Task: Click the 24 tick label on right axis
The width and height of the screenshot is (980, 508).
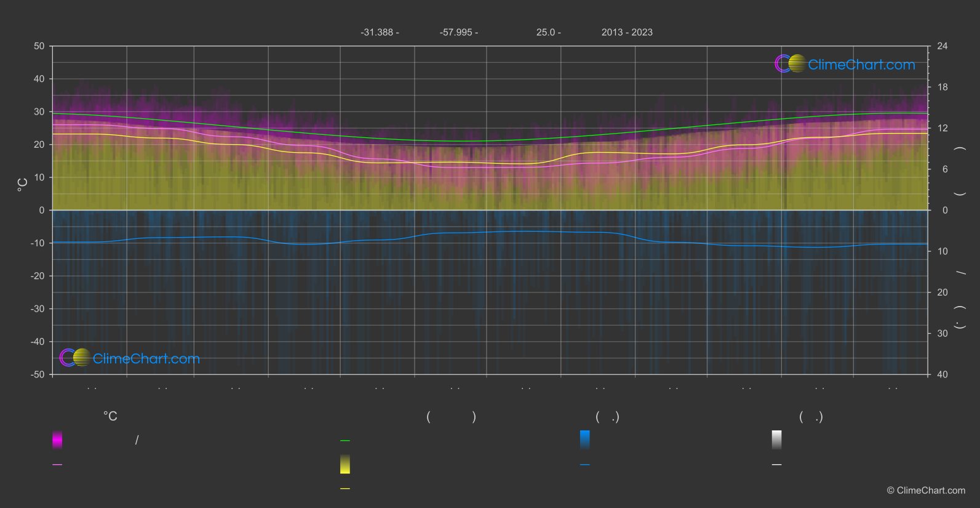Action: point(942,46)
